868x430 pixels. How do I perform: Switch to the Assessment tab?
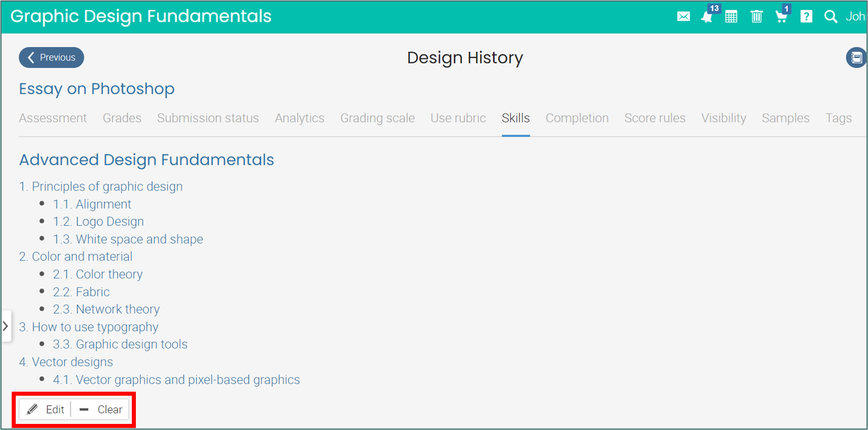tap(53, 118)
